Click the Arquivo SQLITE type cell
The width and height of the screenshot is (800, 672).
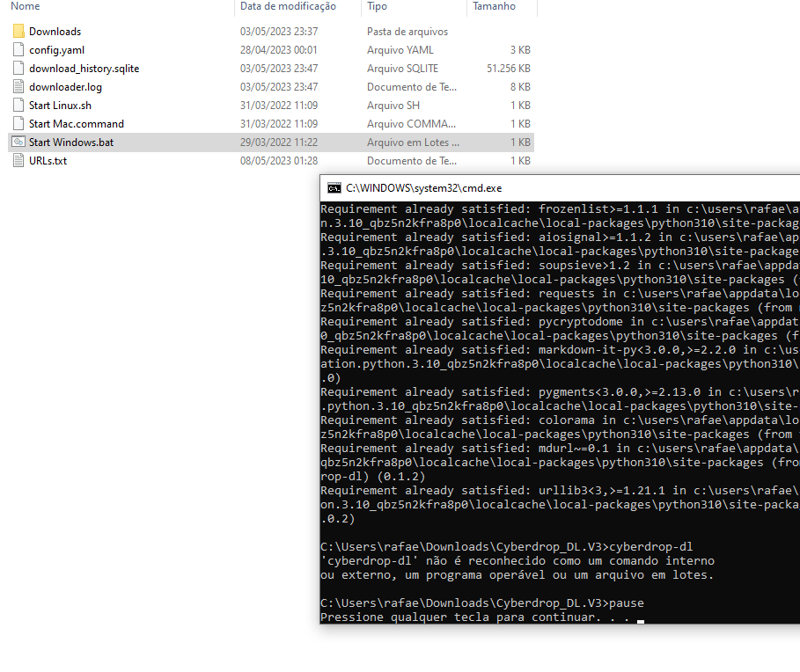pos(402,69)
